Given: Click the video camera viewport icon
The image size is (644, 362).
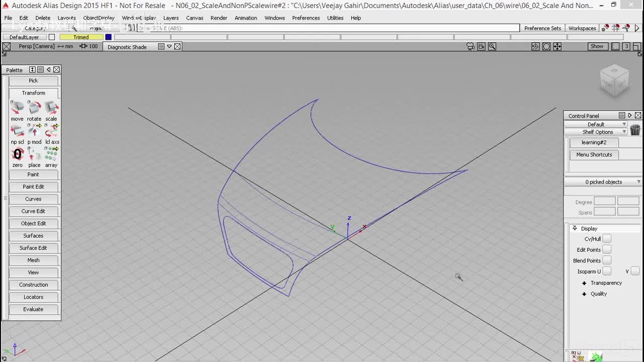Looking at the screenshot, I should point(481,46).
